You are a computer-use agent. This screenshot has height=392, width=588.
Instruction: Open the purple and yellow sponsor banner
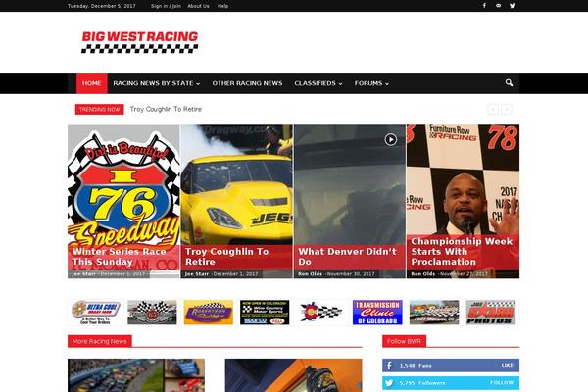(208, 312)
